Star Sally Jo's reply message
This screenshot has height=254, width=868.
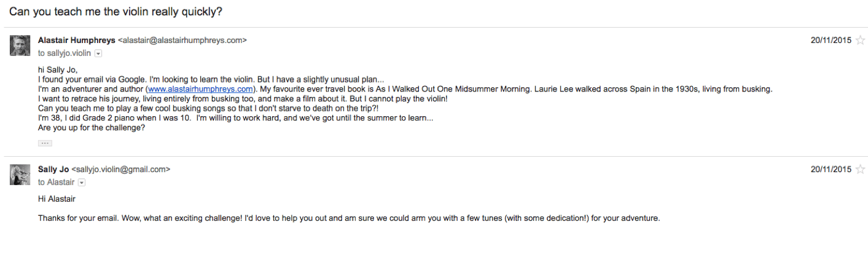pyautogui.click(x=860, y=169)
